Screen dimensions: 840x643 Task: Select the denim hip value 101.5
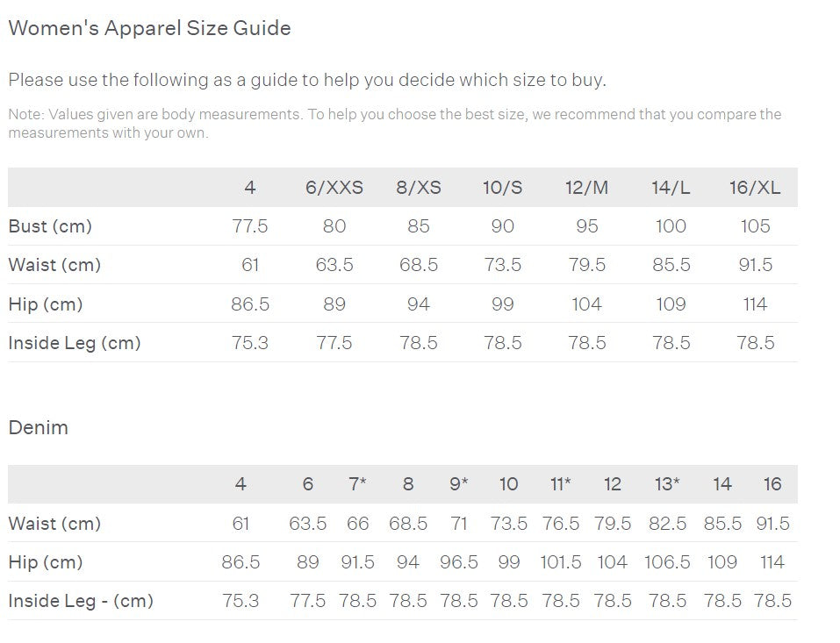(561, 562)
